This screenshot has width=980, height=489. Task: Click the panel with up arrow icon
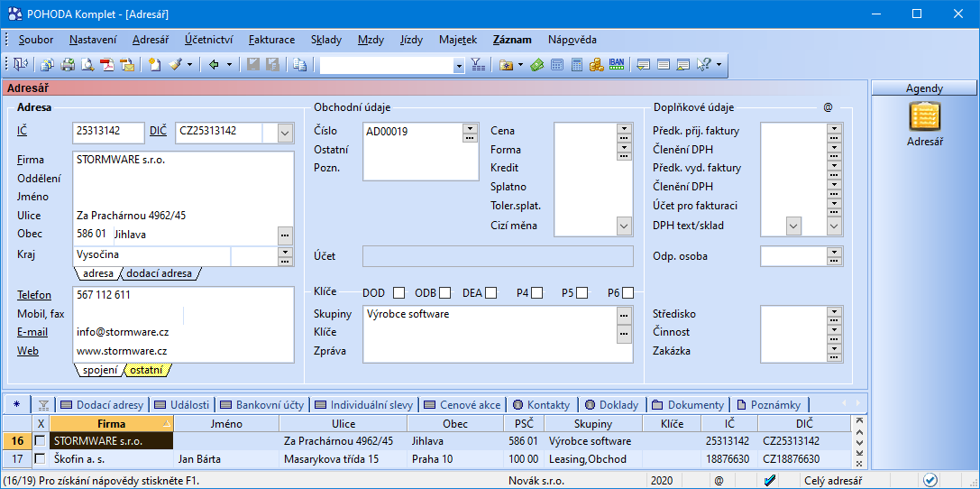point(683,64)
